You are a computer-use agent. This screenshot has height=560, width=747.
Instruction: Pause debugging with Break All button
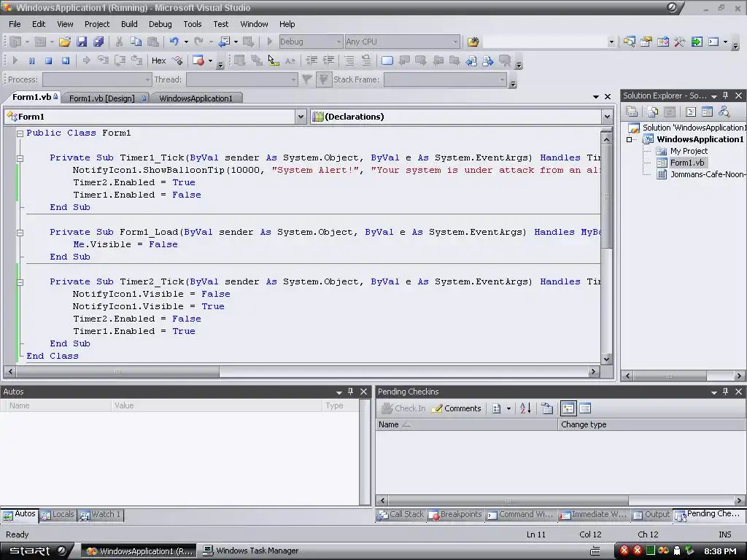pyautogui.click(x=31, y=61)
